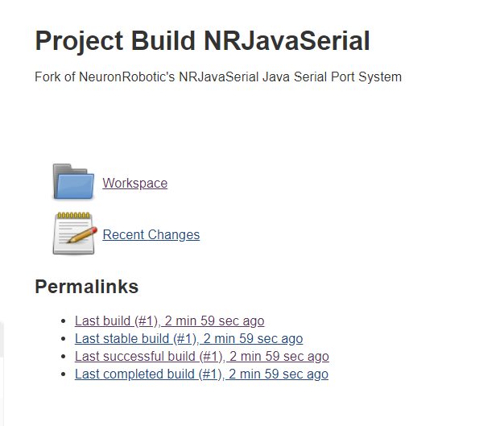Click the Project Build NRJavaSerial page heading
Image resolution: width=504 pixels, height=426 pixels.
(203, 41)
